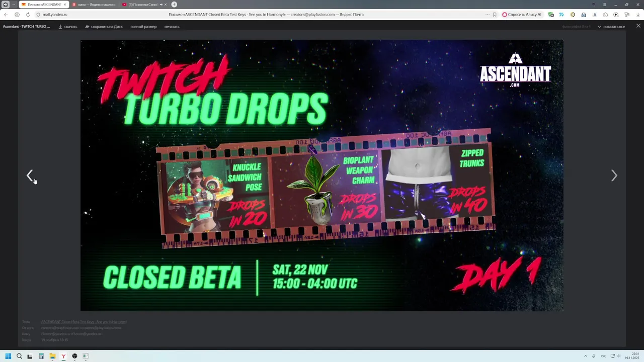Open the Windows Start menu
This screenshot has width=644, height=362.
(x=8, y=356)
